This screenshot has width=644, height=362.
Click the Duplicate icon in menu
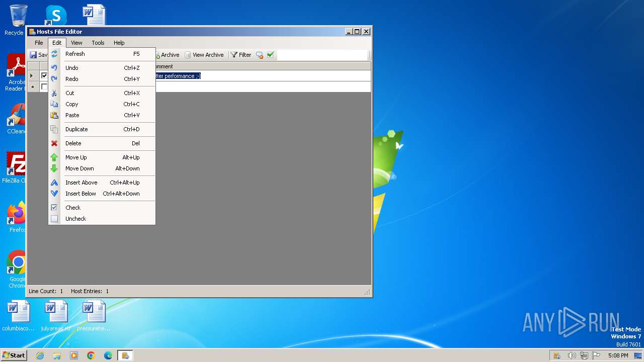pos(54,129)
